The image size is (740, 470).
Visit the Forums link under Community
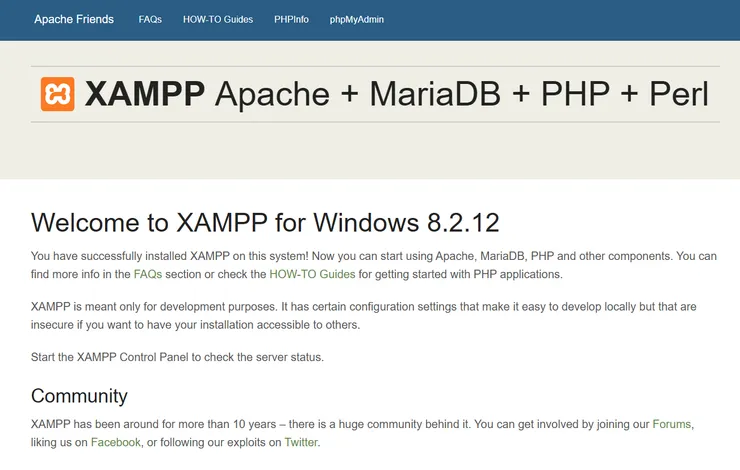pyautogui.click(x=671, y=424)
